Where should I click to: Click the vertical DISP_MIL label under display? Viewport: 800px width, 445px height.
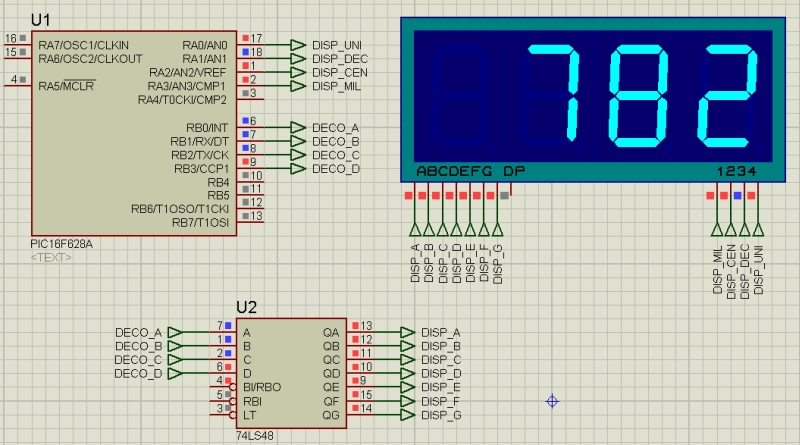pyautogui.click(x=717, y=269)
